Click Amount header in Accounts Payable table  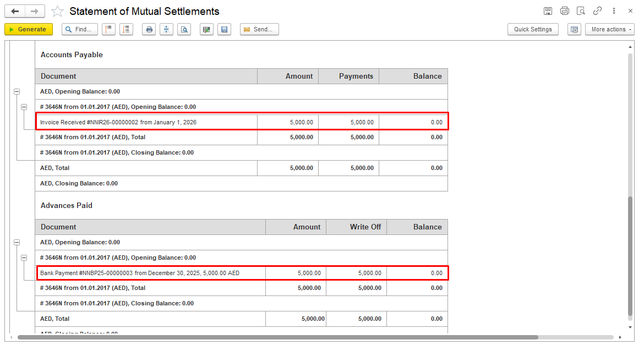[x=288, y=76]
